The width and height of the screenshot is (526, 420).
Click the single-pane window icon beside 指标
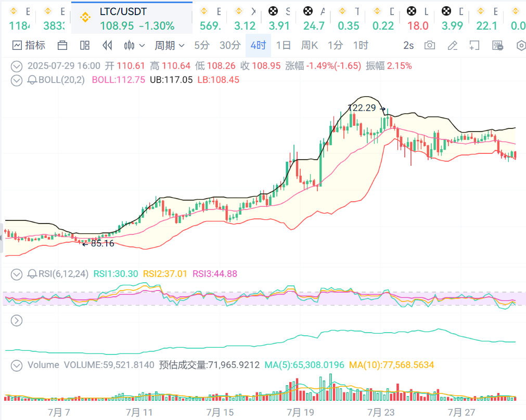coord(62,45)
